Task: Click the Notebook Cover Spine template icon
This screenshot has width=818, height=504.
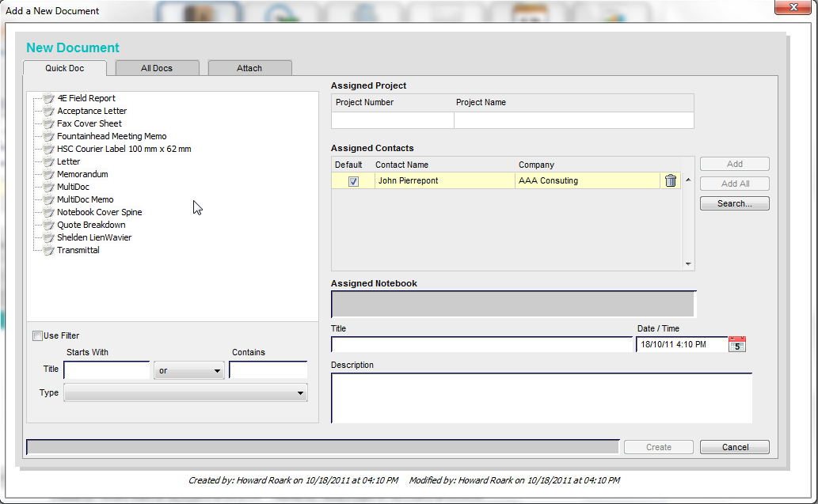Action: [x=48, y=212]
